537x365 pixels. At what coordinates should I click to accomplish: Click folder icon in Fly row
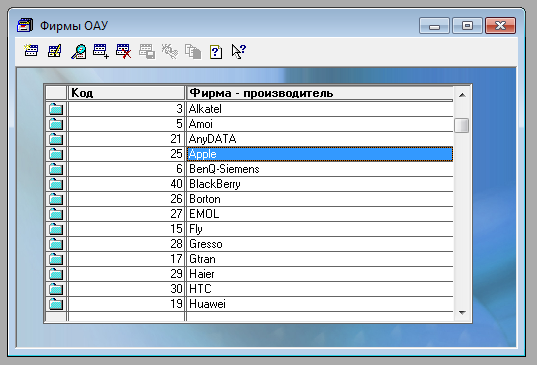pos(56,229)
